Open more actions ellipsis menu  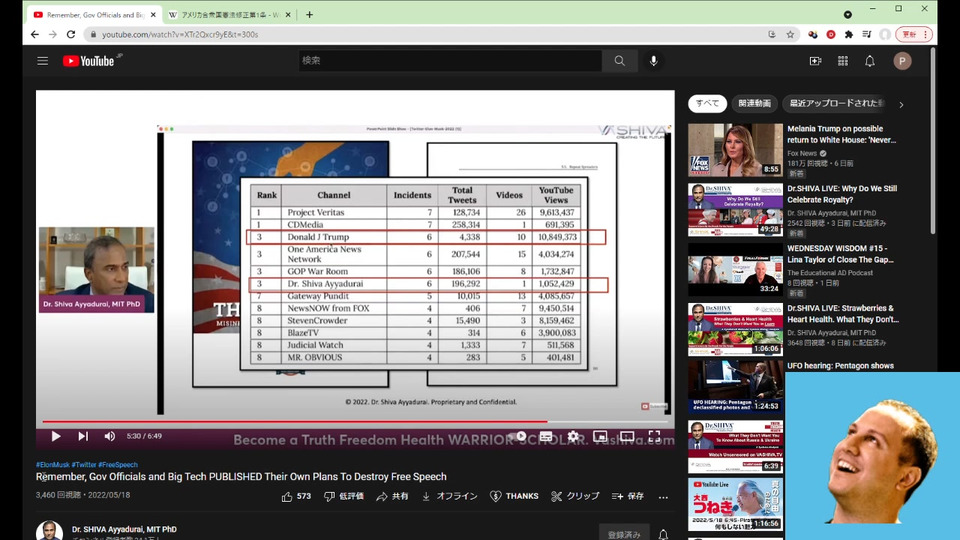point(663,497)
